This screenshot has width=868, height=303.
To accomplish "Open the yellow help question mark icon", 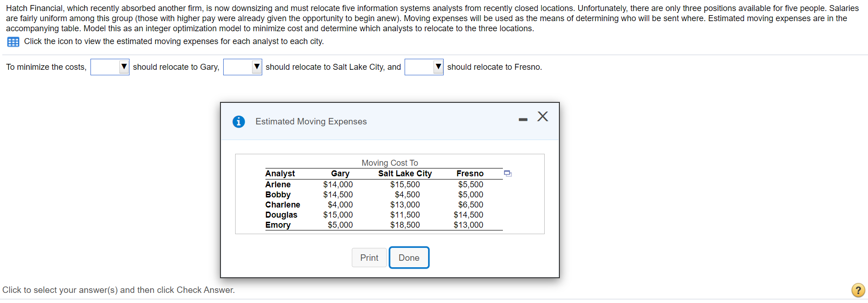I will pyautogui.click(x=858, y=290).
